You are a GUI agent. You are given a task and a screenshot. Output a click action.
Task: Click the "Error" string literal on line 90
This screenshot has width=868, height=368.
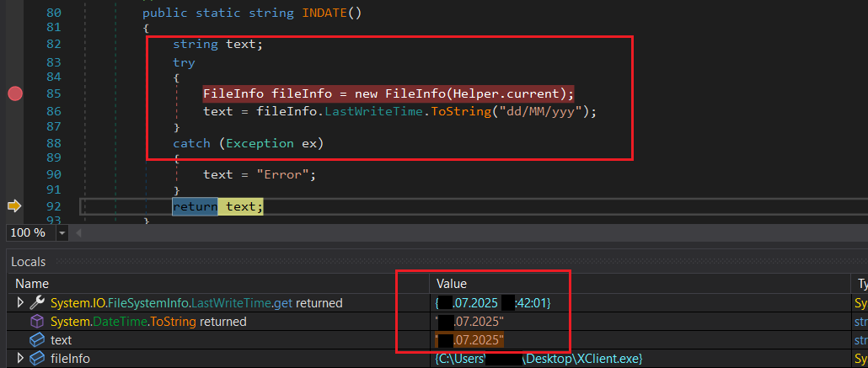click(282, 174)
